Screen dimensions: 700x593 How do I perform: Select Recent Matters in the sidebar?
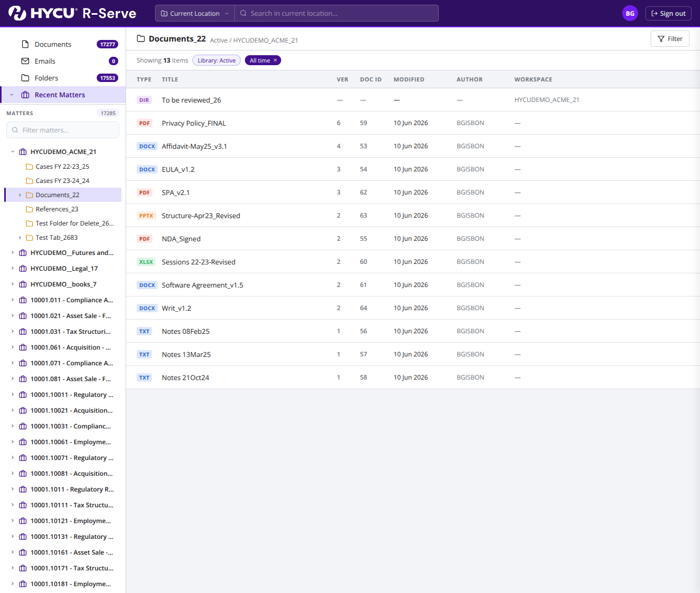pyautogui.click(x=63, y=95)
